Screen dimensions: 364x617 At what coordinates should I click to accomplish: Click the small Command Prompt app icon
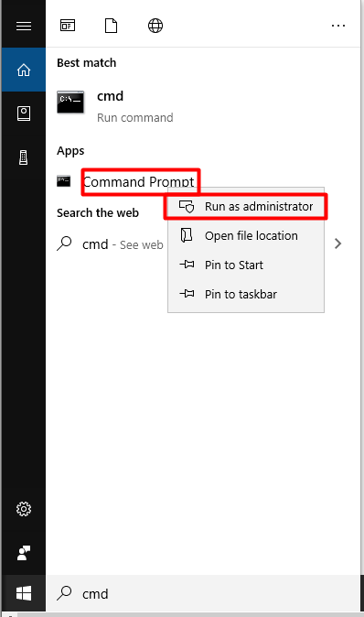pyautogui.click(x=64, y=181)
